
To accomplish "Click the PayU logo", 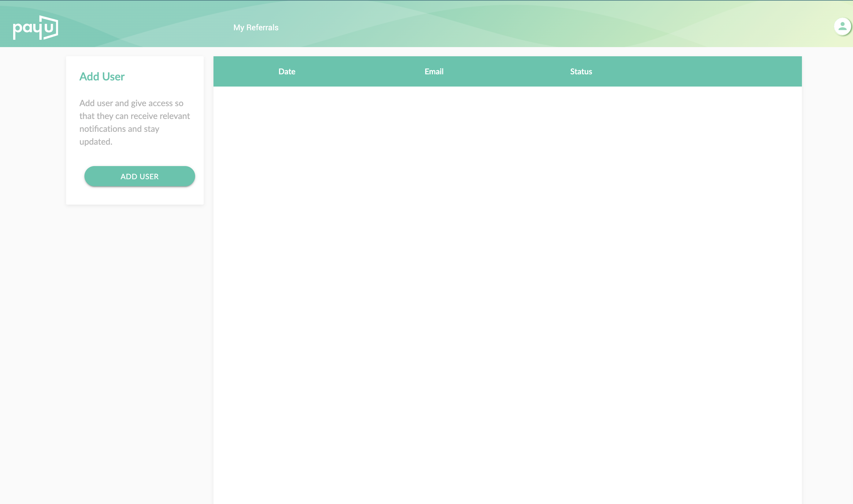I will pyautogui.click(x=36, y=28).
